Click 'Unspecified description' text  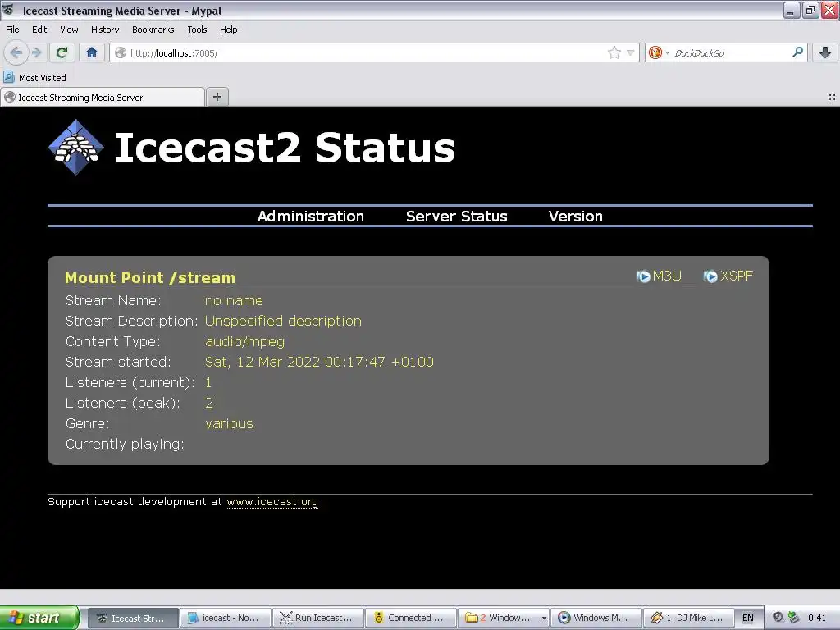283,321
